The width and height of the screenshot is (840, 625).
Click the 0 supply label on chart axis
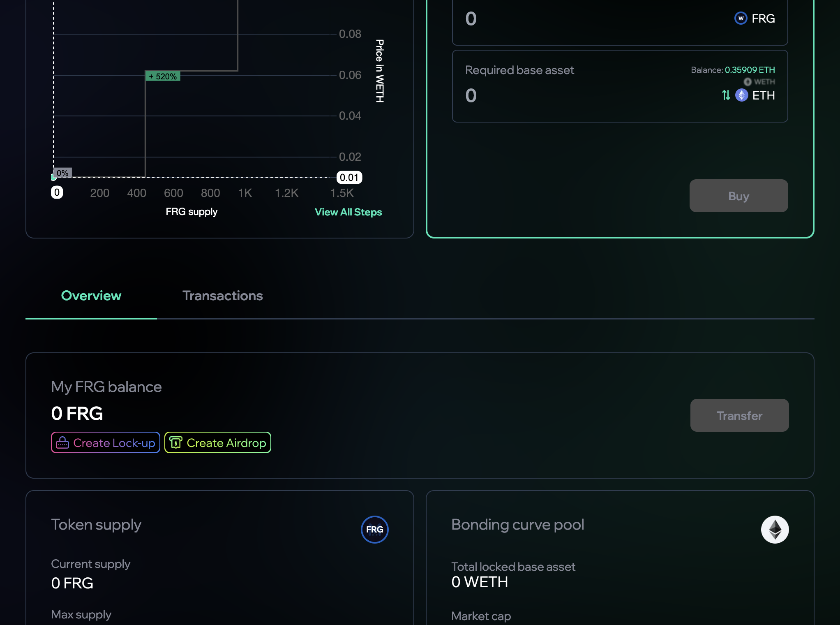tap(57, 192)
